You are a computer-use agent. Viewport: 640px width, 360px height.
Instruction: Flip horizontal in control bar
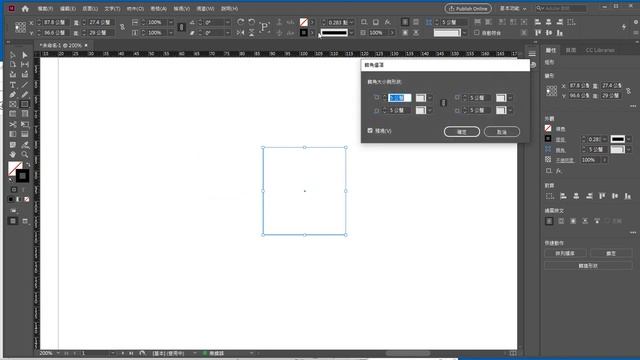pyautogui.click(x=241, y=33)
